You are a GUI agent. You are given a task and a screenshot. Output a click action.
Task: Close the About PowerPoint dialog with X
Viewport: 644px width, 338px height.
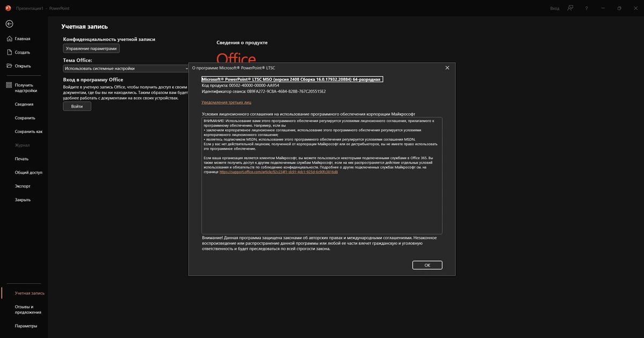[x=448, y=68]
